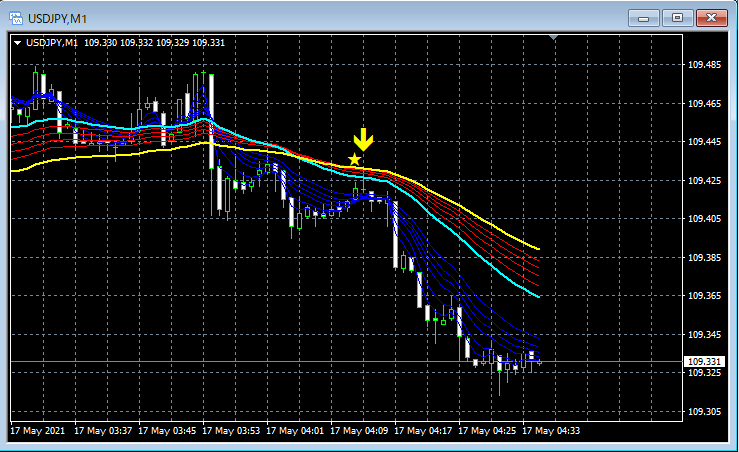Maximize the USDJPY,M1 chart window
739x452 pixels.
point(677,18)
